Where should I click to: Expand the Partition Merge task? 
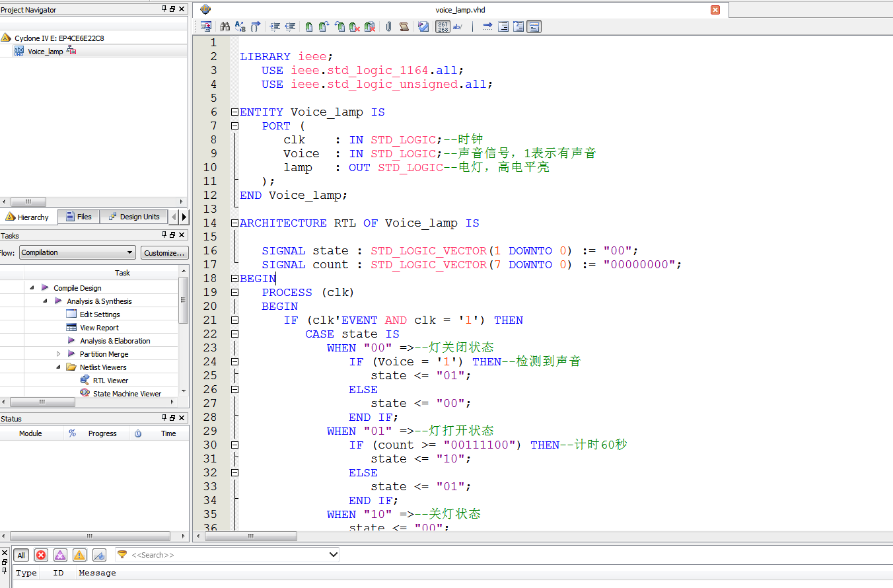(x=59, y=354)
